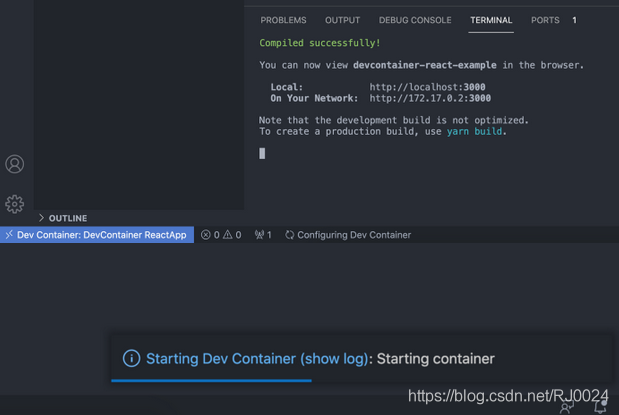This screenshot has height=415, width=619.
Task: Open the DEBUG CONSOLE tab
Action: [415, 20]
